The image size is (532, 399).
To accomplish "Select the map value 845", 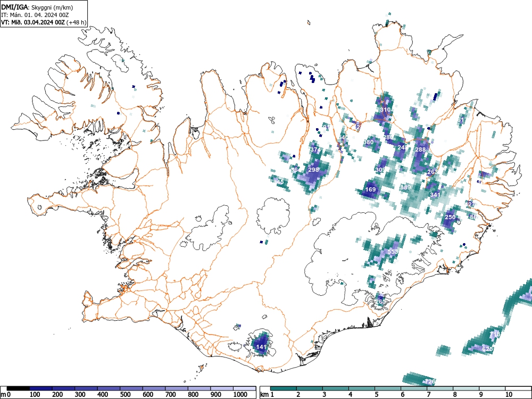I will point(278,182).
